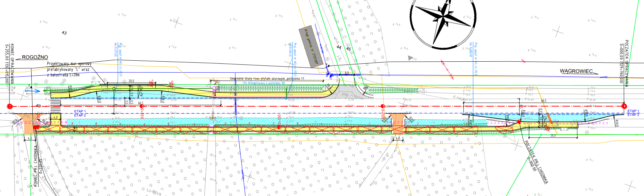Select the red marker at station 0+200
Image resolution: width=644 pixels, height=196 pixels.
(x=142, y=106)
